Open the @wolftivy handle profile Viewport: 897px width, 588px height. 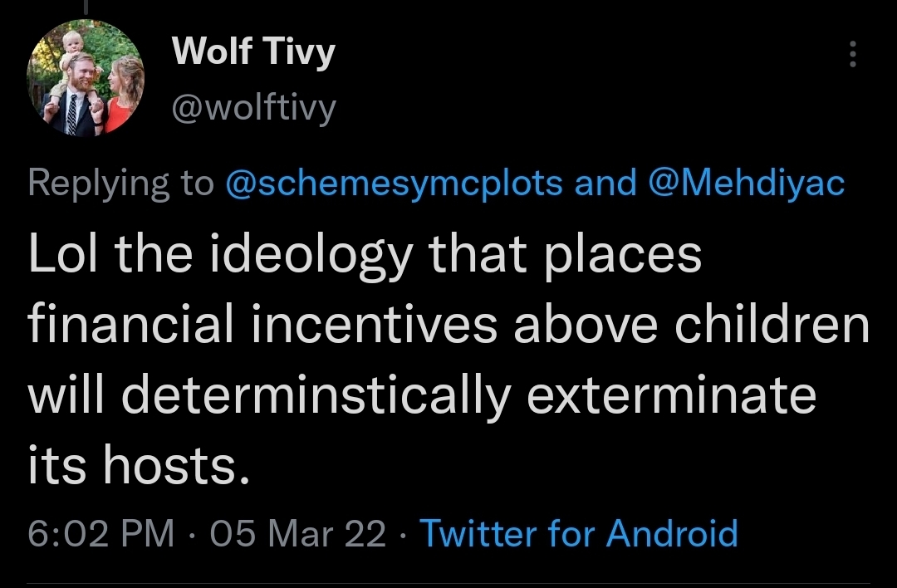[x=253, y=105]
